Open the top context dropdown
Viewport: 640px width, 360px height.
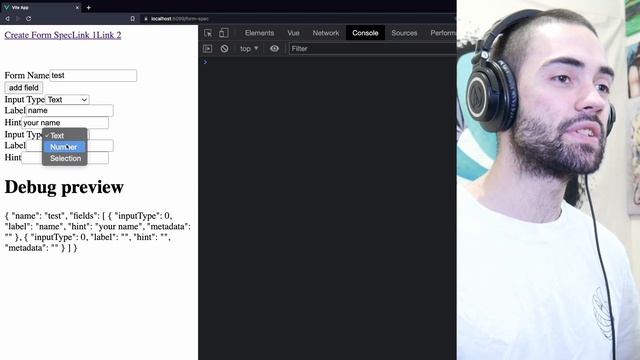[249, 49]
